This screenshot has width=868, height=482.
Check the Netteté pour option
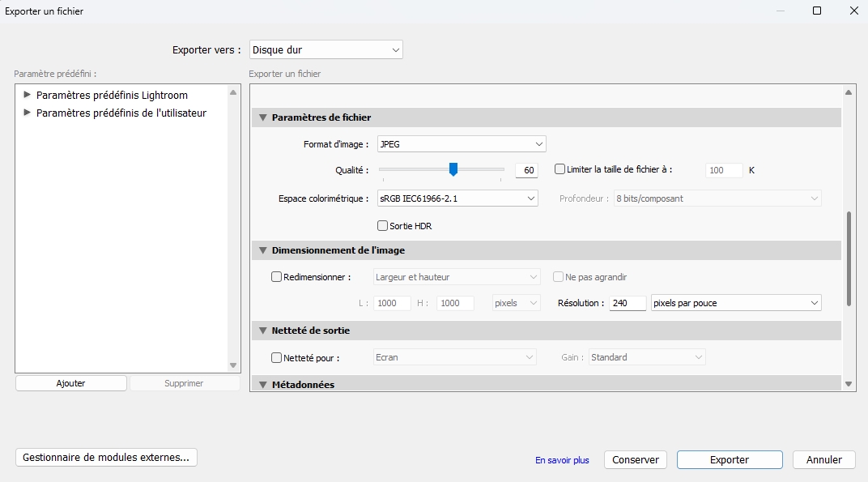tap(277, 357)
